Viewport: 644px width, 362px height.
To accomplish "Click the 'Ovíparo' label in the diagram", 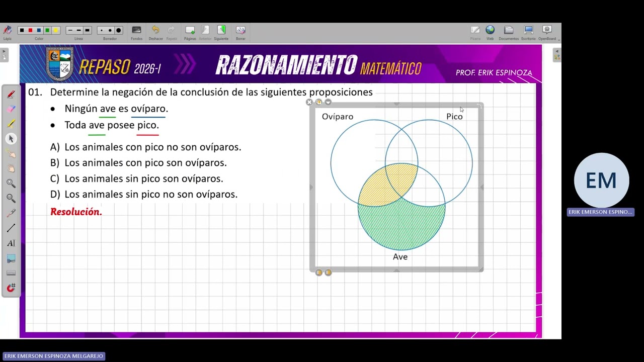I will click(338, 117).
